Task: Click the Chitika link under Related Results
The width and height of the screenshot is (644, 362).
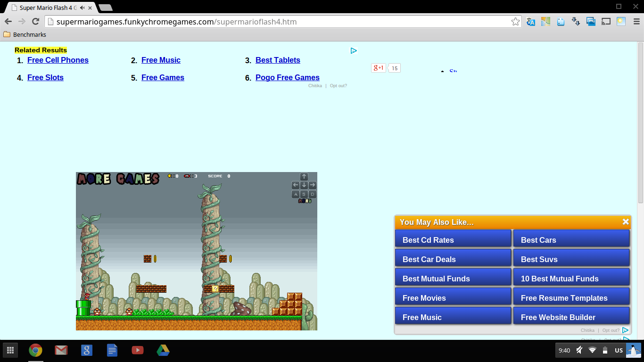Action: [315, 86]
